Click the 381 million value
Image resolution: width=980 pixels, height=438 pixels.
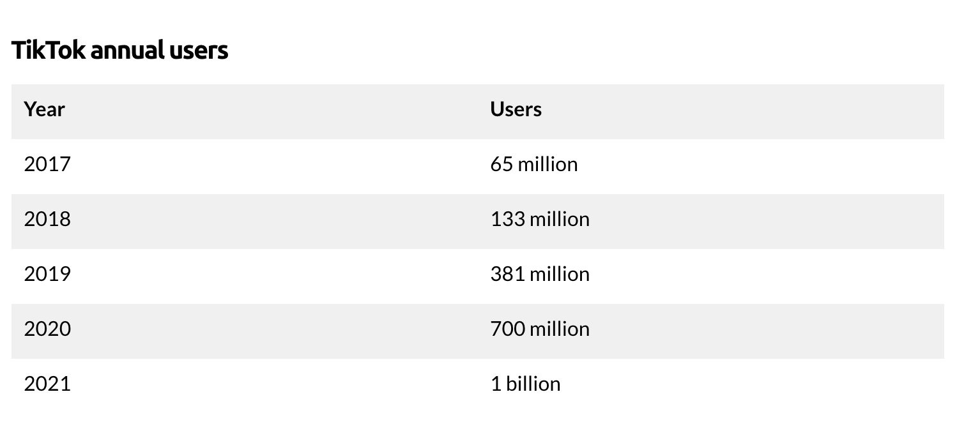(540, 274)
